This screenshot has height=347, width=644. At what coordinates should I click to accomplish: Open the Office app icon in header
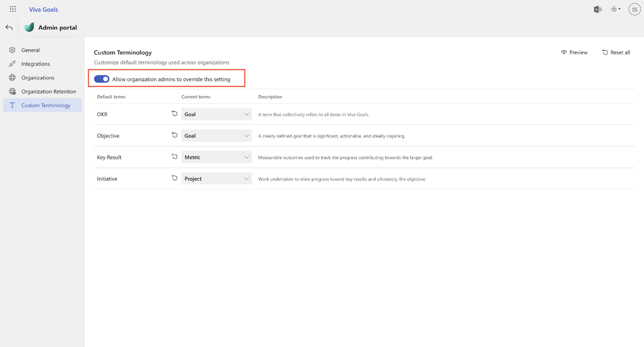click(x=598, y=9)
